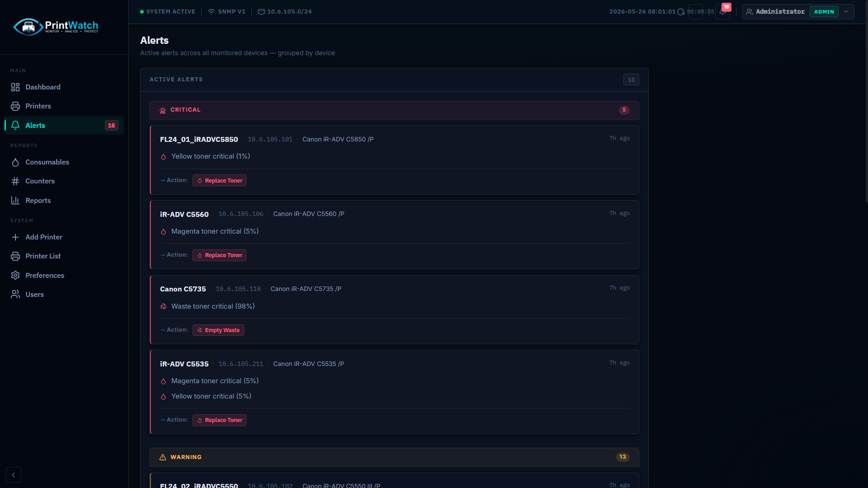
Task: Open the Printers page
Action: tap(64, 106)
